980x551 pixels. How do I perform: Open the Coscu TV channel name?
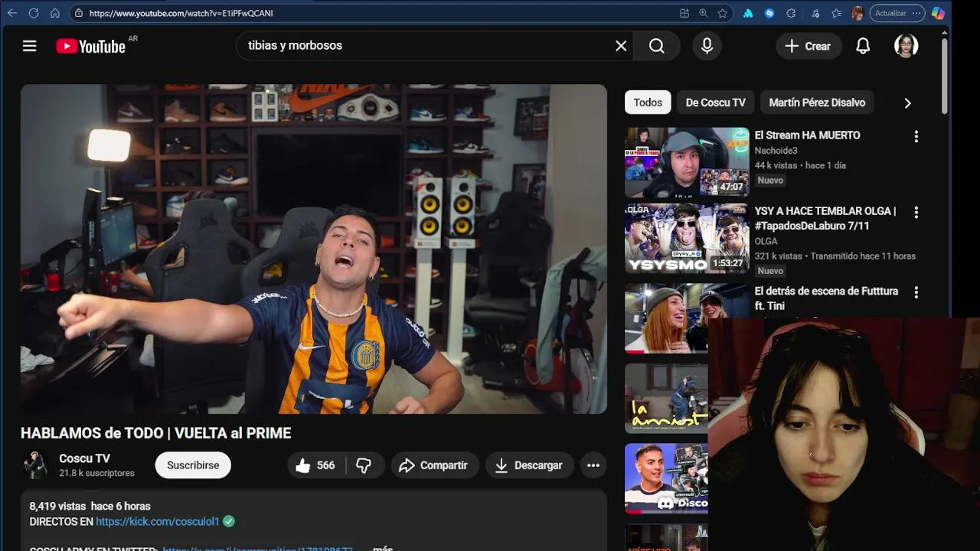(x=84, y=458)
